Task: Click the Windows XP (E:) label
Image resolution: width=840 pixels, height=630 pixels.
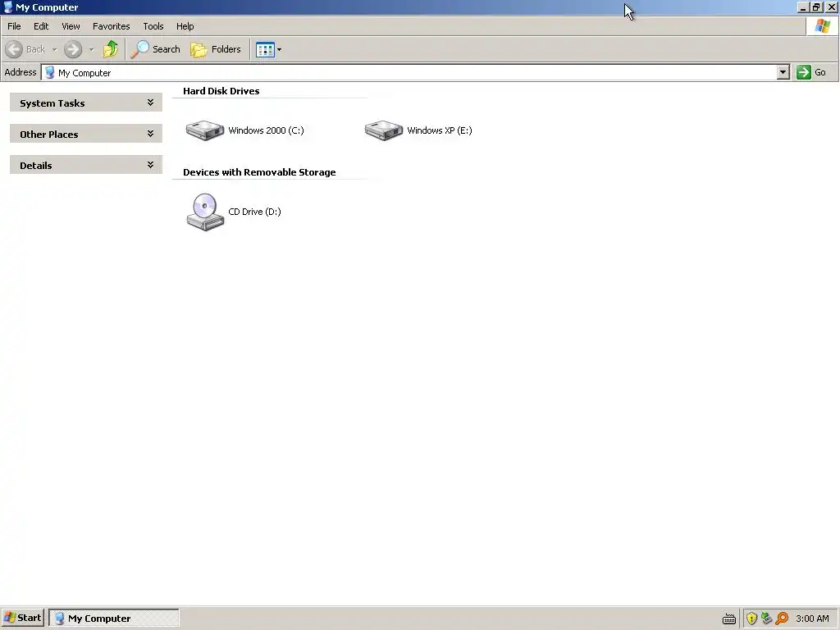Action: pos(440,130)
